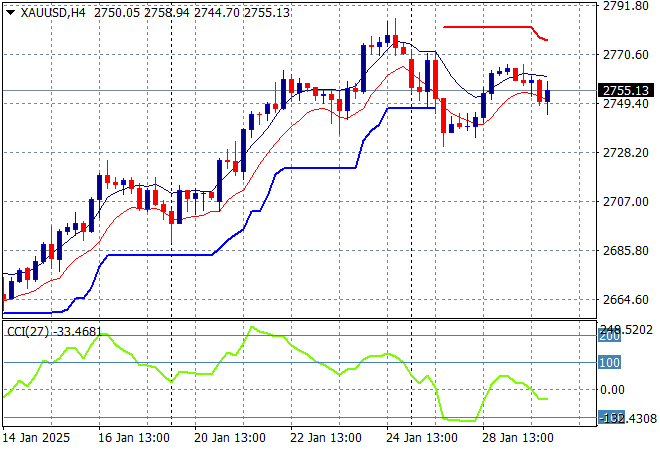The height and width of the screenshot is (450, 660).
Task: Select the 2707.00 price axis label
Action: pyautogui.click(x=626, y=202)
